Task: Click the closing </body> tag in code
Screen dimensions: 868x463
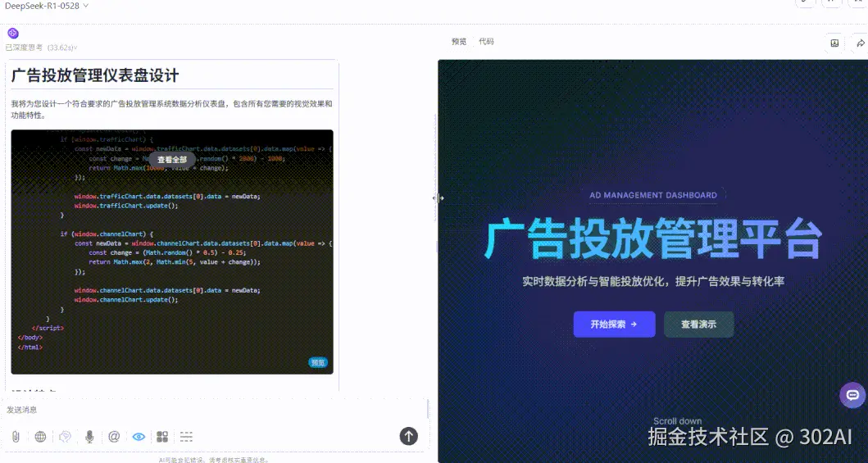Action: point(30,338)
